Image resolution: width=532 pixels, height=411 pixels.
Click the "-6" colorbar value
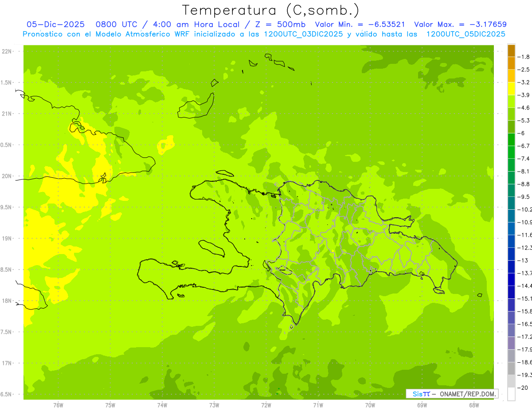pos(522,133)
